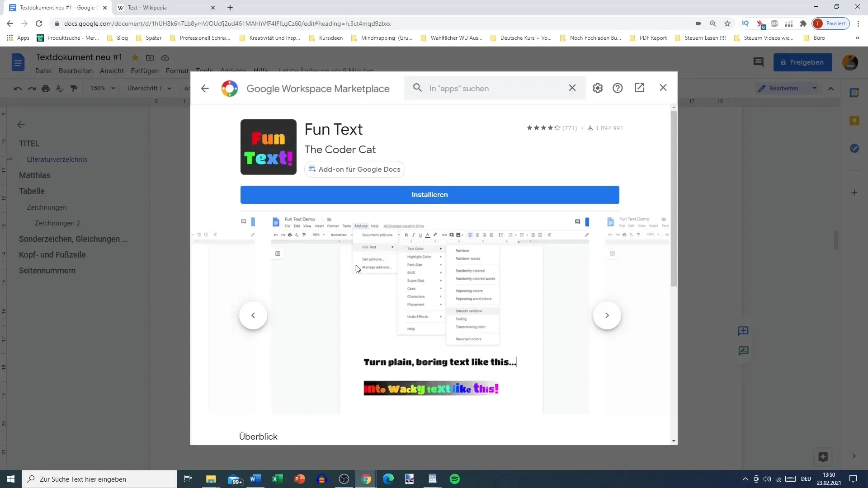Suggest edits with the margin icon
This screenshot has width=868, height=488.
743,351
